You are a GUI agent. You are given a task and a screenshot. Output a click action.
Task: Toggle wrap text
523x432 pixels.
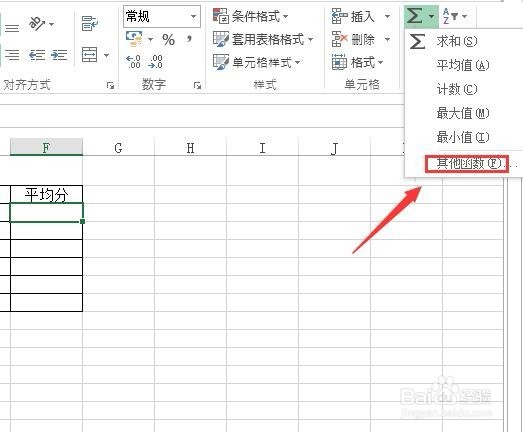click(x=89, y=23)
